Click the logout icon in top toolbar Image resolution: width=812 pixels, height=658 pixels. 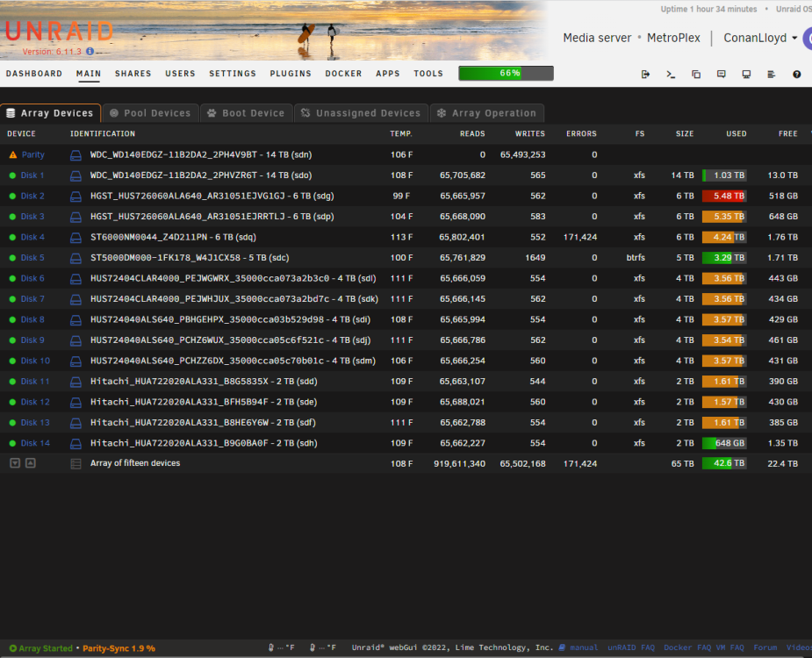pos(645,74)
